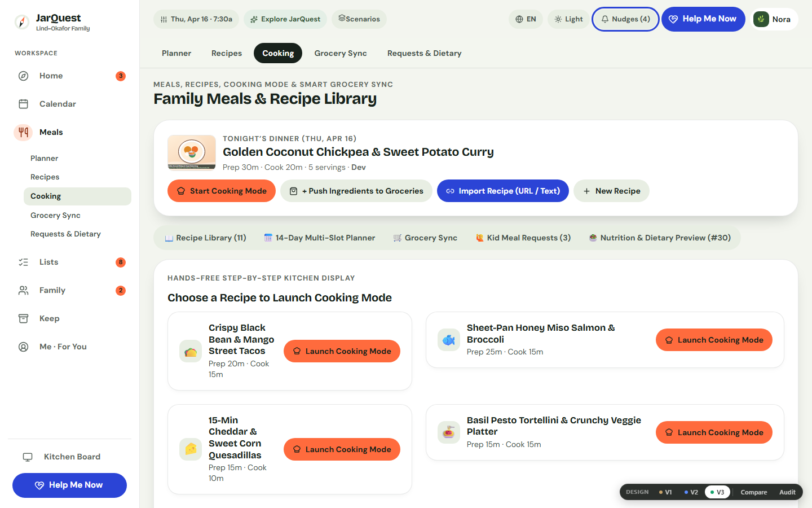Click the Meals fork-and-knife icon
Viewport: 812px width, 508px height.
[x=23, y=132]
